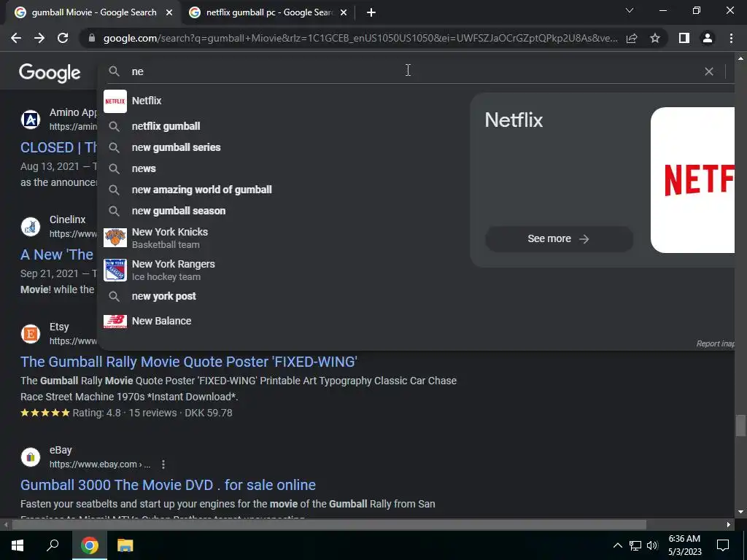Open the Chrome side panel
Image resolution: width=747 pixels, height=560 pixels.
click(684, 38)
